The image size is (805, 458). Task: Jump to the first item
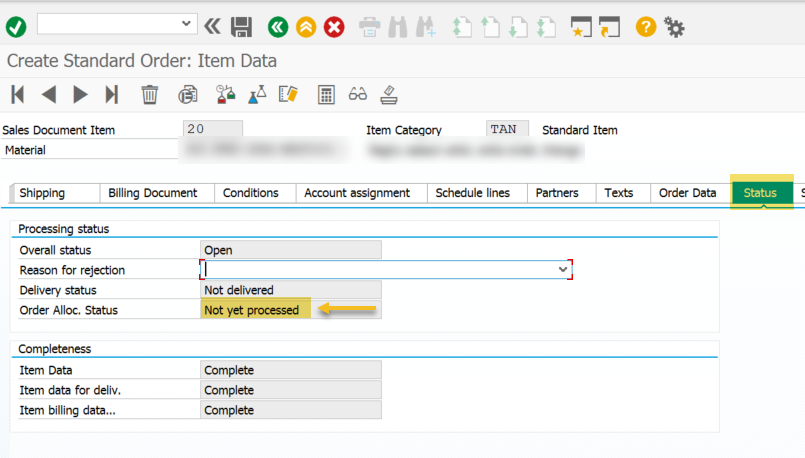tap(17, 95)
